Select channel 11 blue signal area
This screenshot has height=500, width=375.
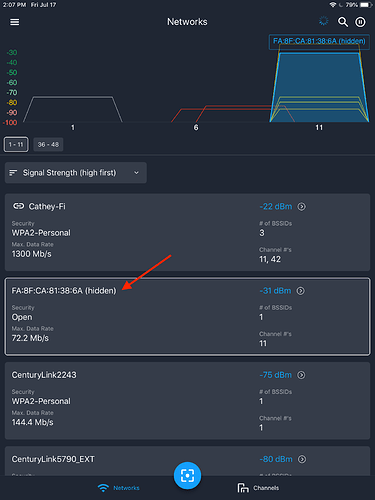click(319, 87)
